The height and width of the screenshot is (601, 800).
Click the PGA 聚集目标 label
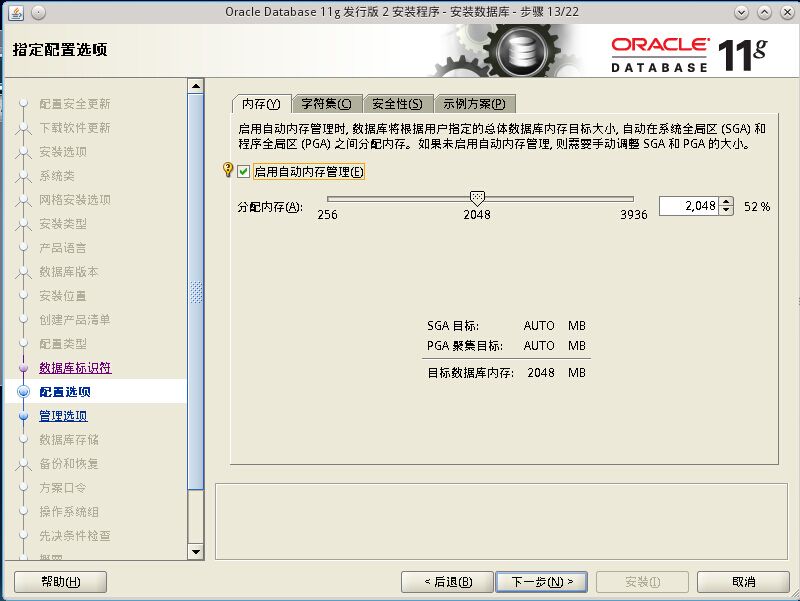[465, 346]
